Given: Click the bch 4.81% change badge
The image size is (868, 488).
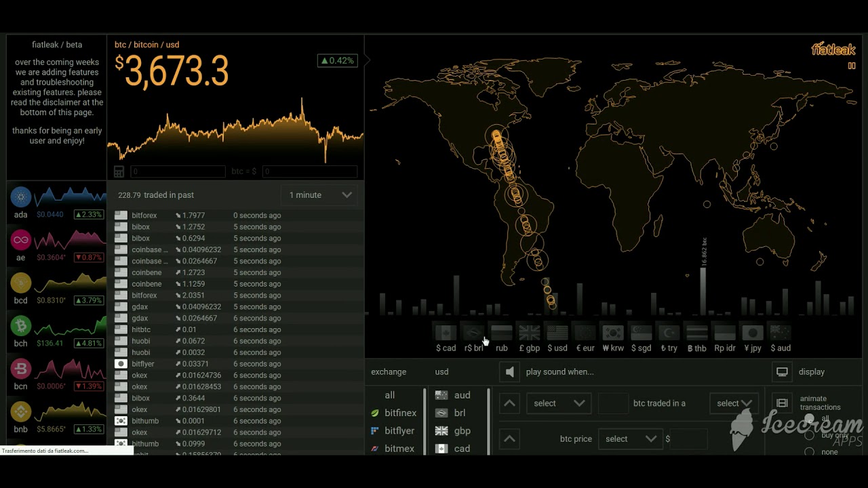Looking at the screenshot, I should click(88, 343).
